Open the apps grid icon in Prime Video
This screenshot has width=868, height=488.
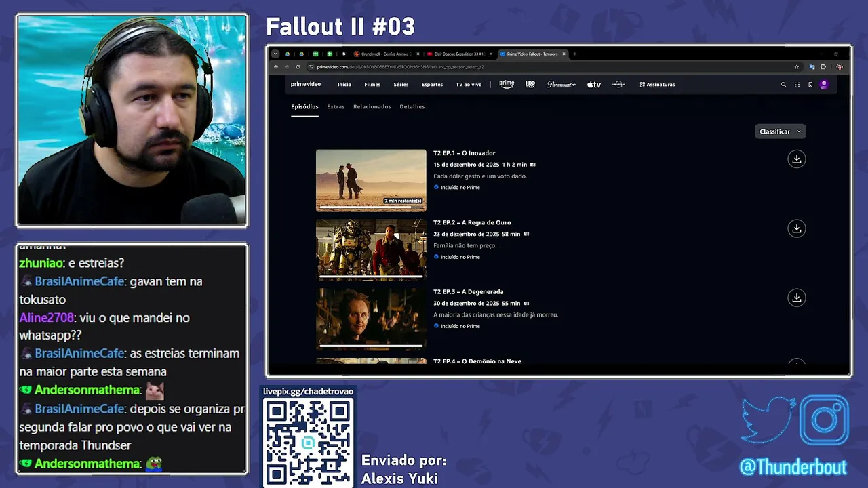(x=797, y=85)
